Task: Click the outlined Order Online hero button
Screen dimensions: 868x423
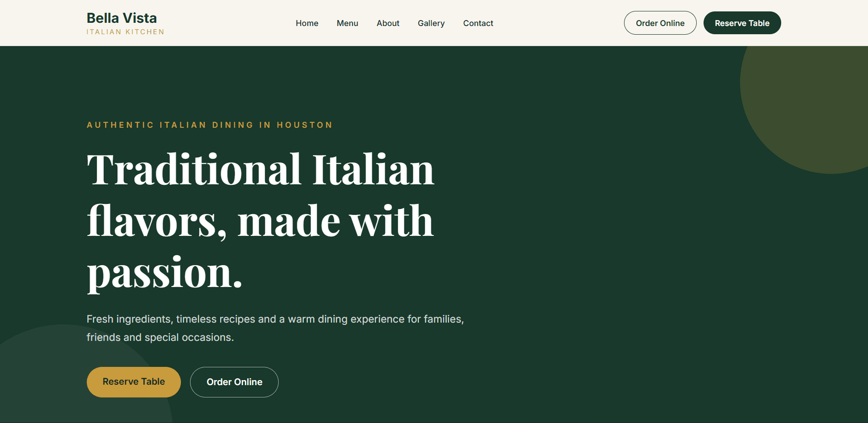Action: [x=234, y=382]
